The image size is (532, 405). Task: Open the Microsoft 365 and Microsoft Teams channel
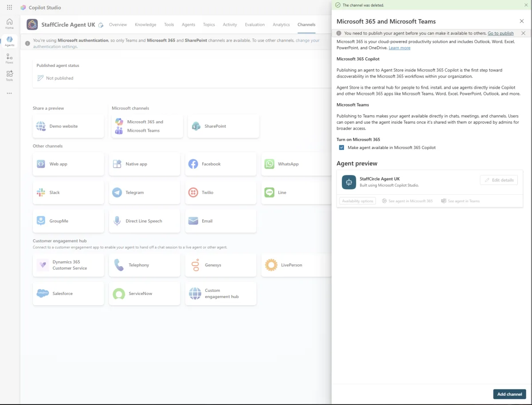[x=147, y=126]
